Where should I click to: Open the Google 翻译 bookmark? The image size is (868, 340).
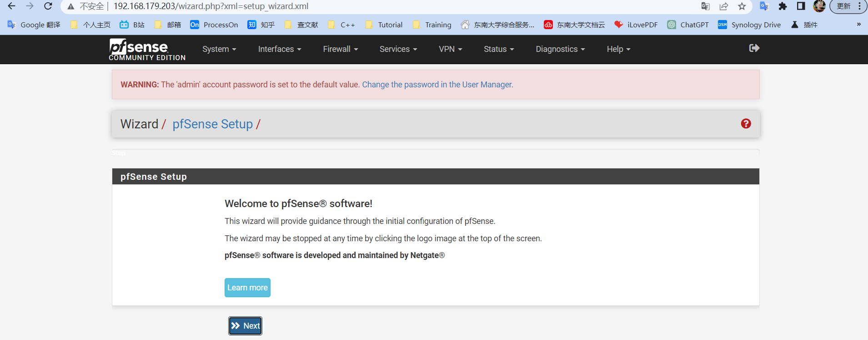(34, 25)
